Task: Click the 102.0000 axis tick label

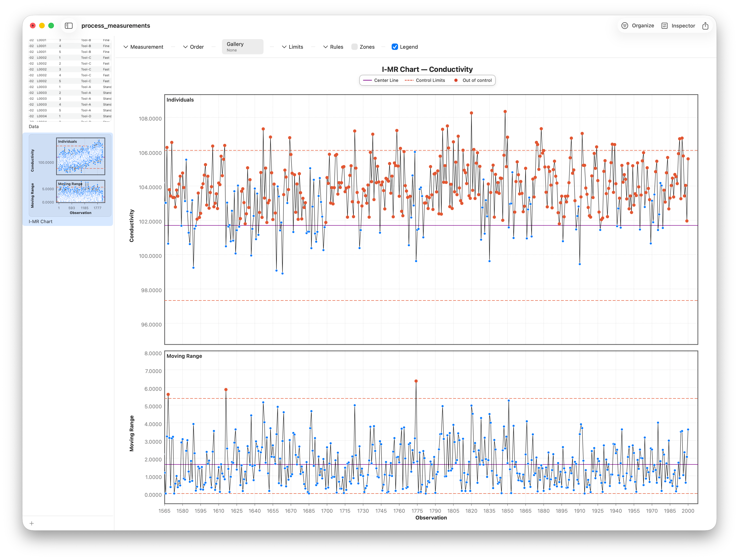Action: coord(150,222)
